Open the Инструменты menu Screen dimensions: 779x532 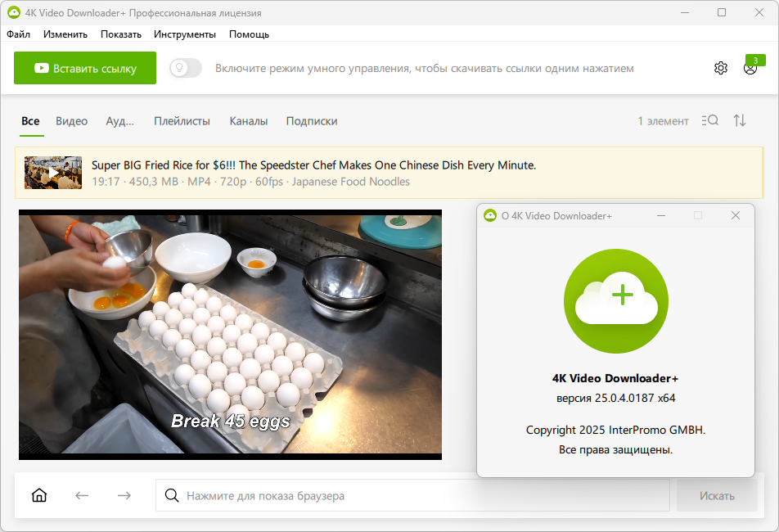[x=185, y=34]
